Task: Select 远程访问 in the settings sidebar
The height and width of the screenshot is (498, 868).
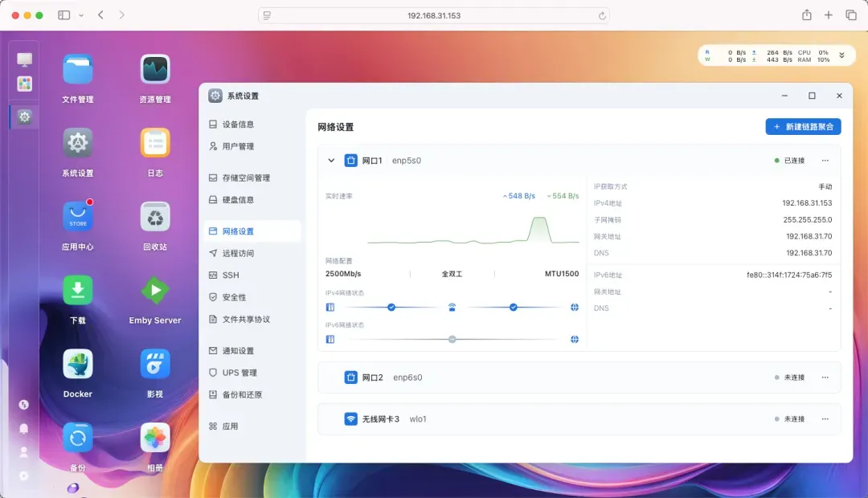Action: [238, 253]
